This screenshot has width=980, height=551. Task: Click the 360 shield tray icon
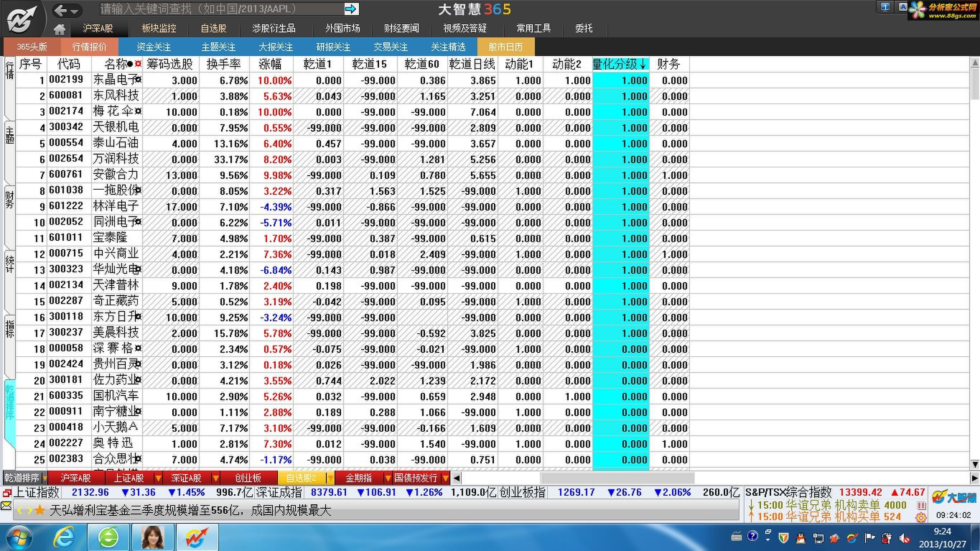[x=783, y=538]
